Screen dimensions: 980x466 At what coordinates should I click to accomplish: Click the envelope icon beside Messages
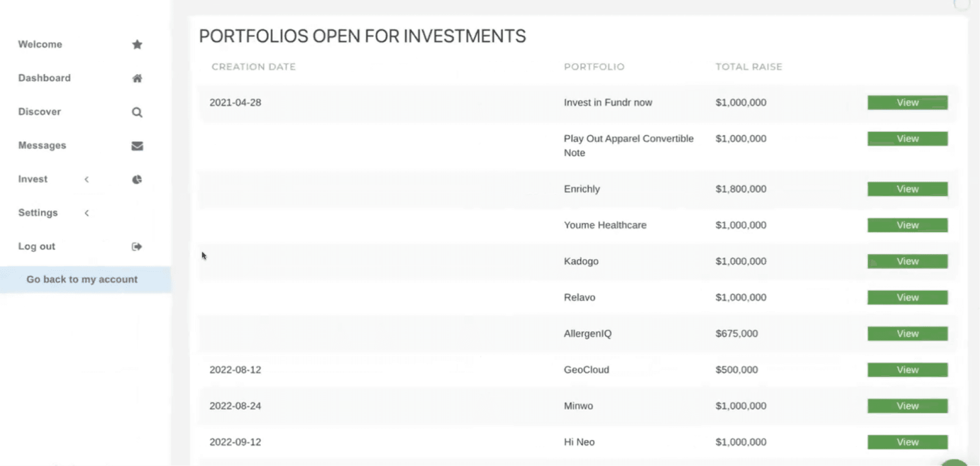[137, 146]
